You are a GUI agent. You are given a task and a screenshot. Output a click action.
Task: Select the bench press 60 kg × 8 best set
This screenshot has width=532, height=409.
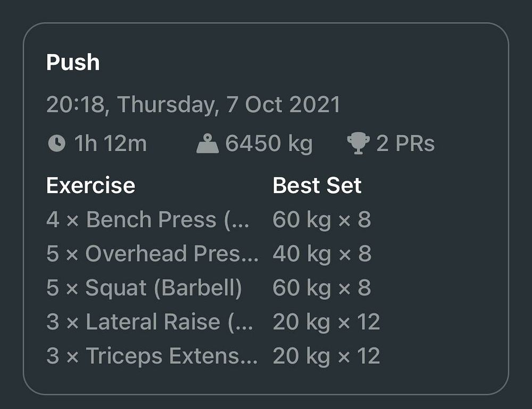(x=322, y=220)
